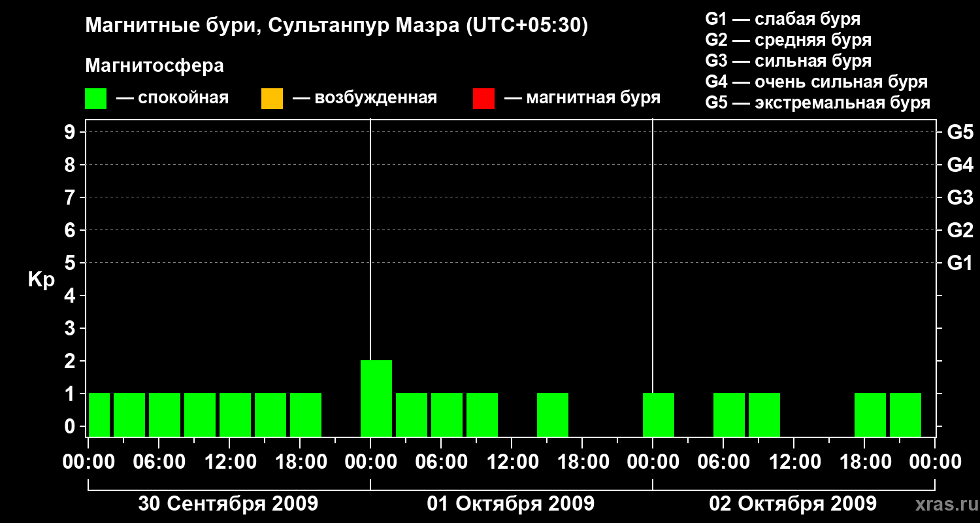The height and width of the screenshot is (523, 980).
Task: Click the 'G2' label on the right axis
Action: (960, 230)
